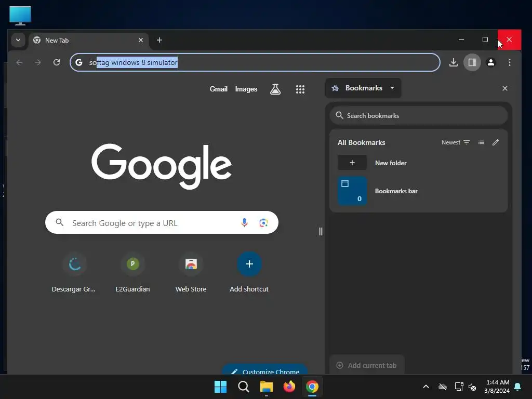Open taskbar Search
532x399 pixels.
click(x=243, y=387)
